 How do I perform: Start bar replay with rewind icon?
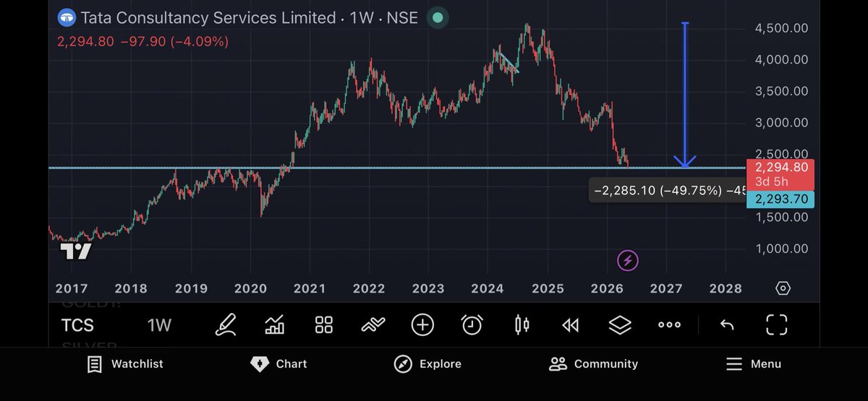coord(571,325)
